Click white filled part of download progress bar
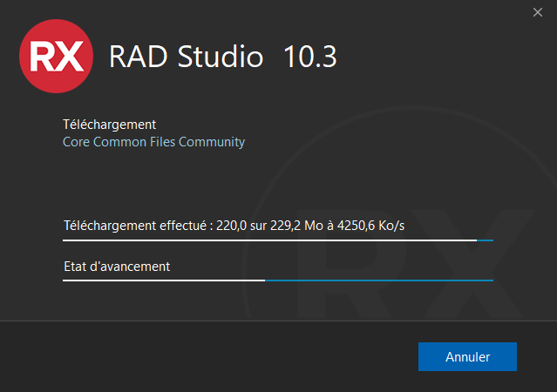 coord(262,240)
